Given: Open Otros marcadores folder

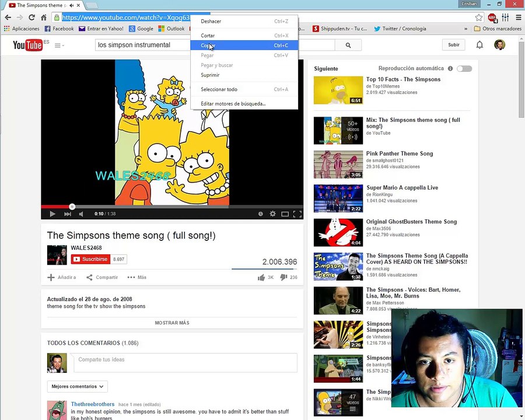Looking at the screenshot, I should click(498, 29).
